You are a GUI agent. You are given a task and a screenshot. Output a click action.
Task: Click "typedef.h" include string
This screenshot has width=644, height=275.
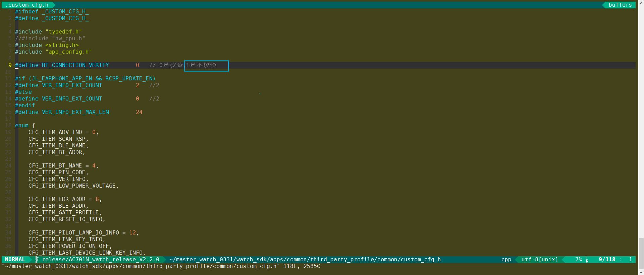point(64,32)
